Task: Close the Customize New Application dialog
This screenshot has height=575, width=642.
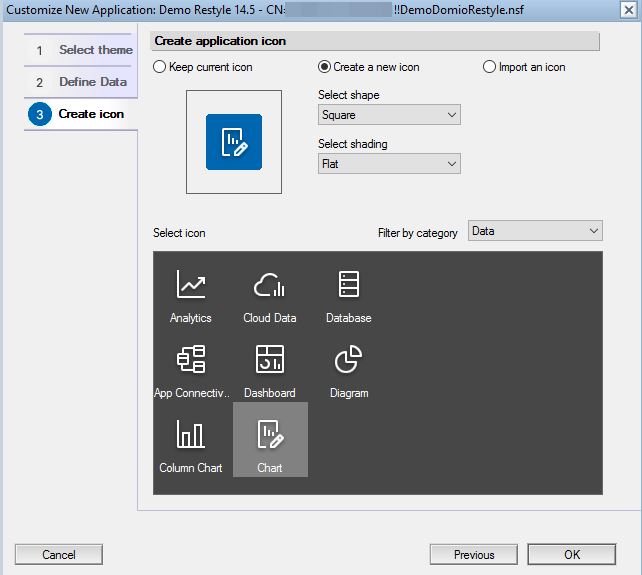Action: point(628,10)
